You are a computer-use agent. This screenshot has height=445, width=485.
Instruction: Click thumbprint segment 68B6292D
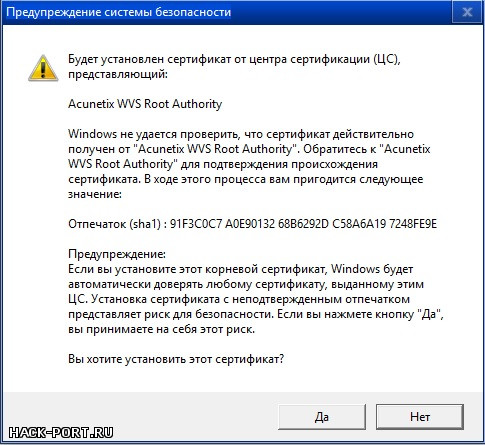(303, 224)
